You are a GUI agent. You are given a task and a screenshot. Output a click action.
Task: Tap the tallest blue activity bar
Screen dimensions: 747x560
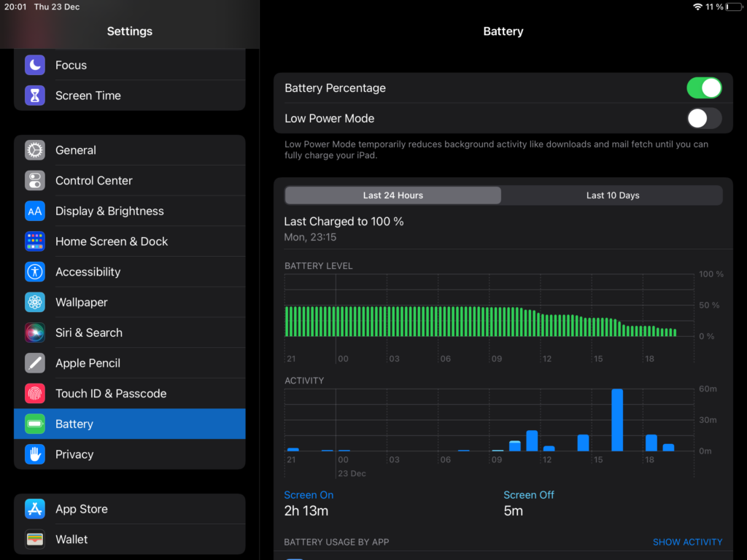coord(617,421)
